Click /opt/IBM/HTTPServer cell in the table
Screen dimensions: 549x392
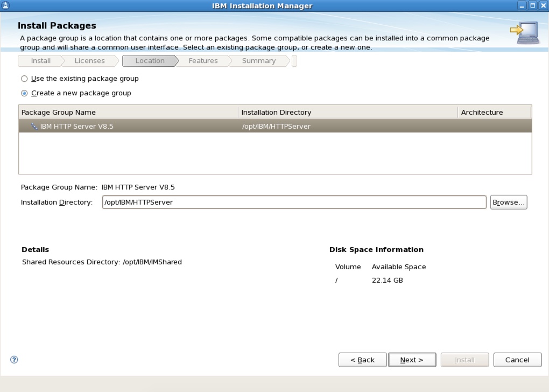(276, 126)
